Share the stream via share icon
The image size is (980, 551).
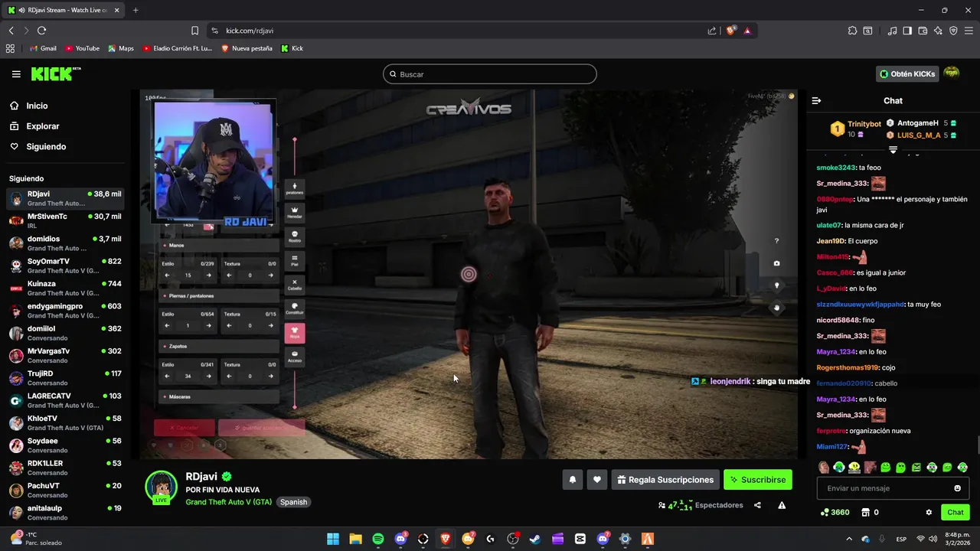(x=757, y=505)
